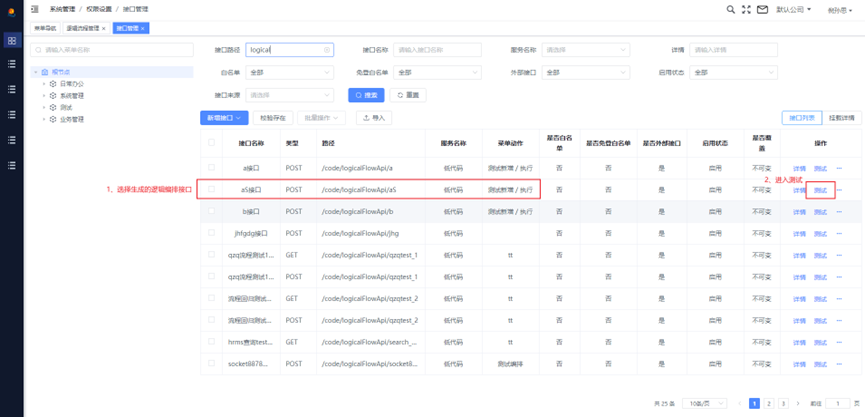Click 测试 link in aS接口 row
The image size is (865, 417).
820,190
